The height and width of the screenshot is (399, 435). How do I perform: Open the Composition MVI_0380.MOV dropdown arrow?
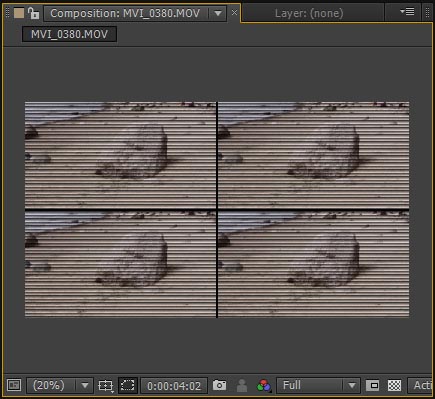point(218,13)
